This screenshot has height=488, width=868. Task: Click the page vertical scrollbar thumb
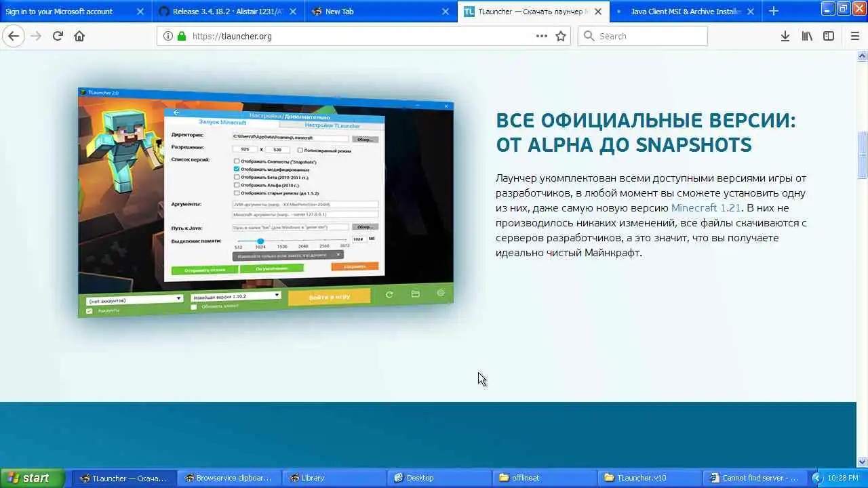point(863,156)
